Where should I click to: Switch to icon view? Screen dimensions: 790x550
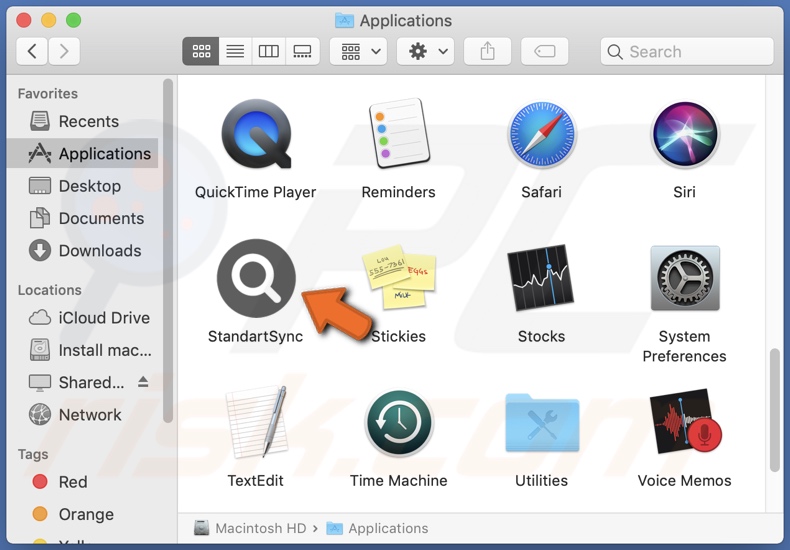pos(201,51)
